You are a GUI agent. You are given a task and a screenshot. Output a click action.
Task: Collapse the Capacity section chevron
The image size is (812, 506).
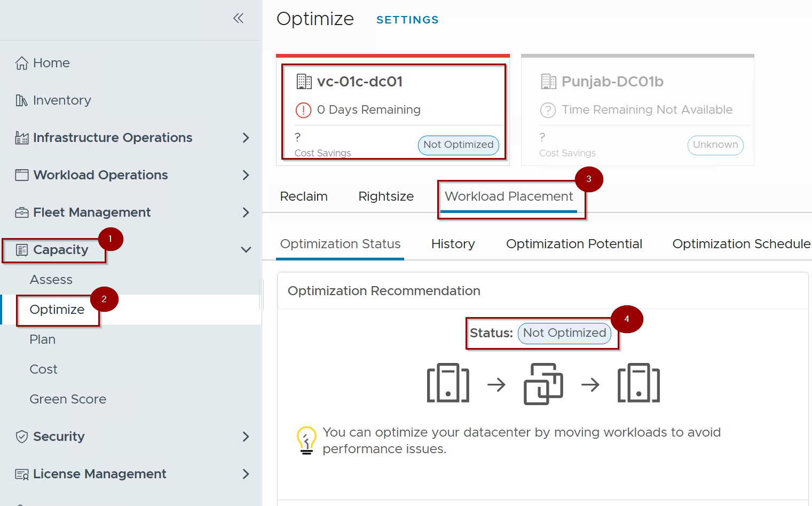click(246, 250)
